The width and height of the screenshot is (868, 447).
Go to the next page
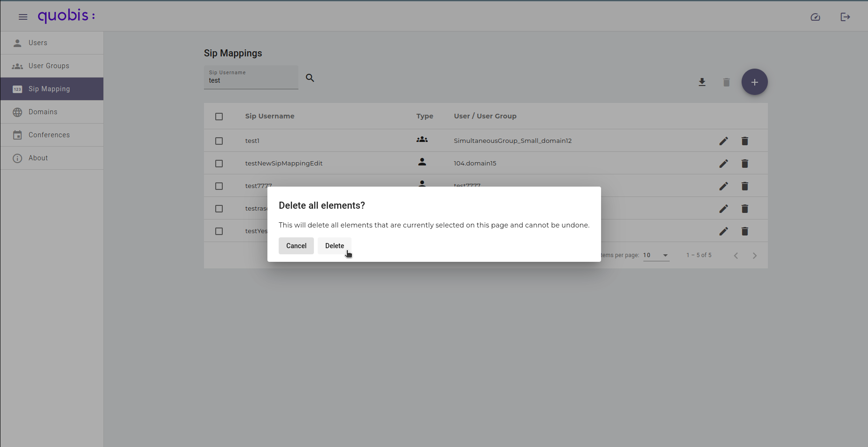tap(755, 256)
